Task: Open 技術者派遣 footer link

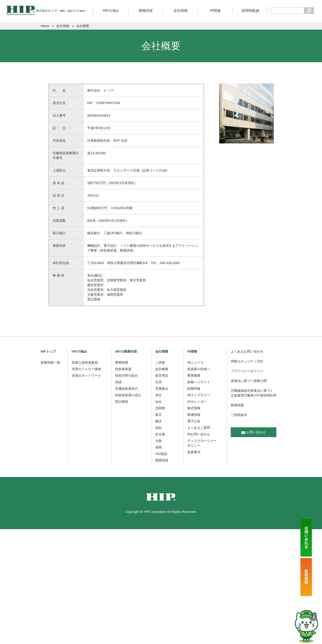Action: coord(123,369)
